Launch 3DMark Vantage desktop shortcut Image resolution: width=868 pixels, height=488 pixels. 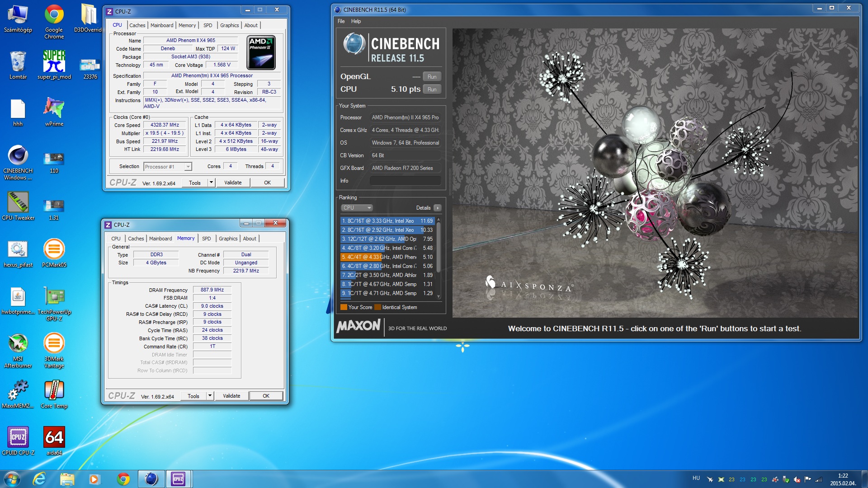click(x=54, y=351)
